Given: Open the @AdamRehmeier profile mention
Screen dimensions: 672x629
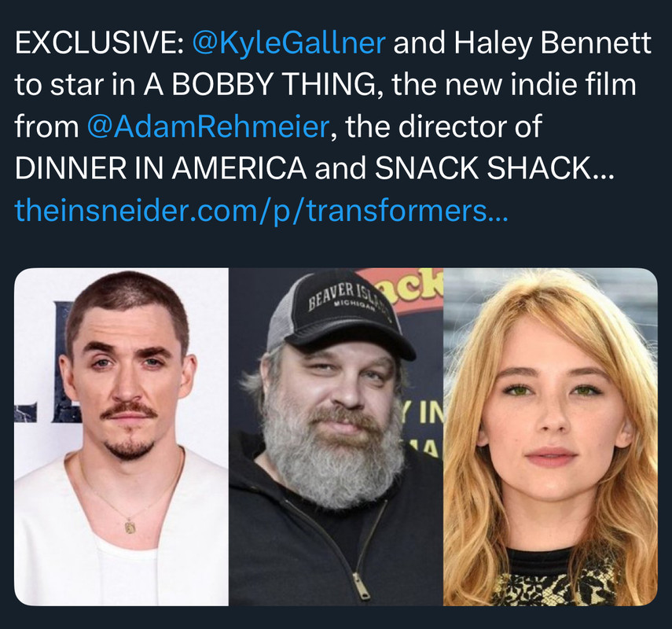Looking at the screenshot, I should point(207,127).
